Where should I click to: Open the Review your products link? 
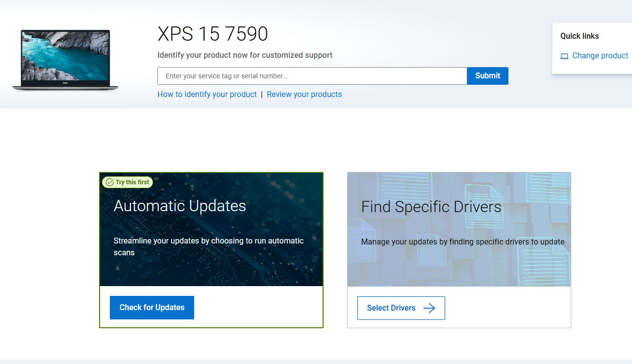click(x=304, y=95)
